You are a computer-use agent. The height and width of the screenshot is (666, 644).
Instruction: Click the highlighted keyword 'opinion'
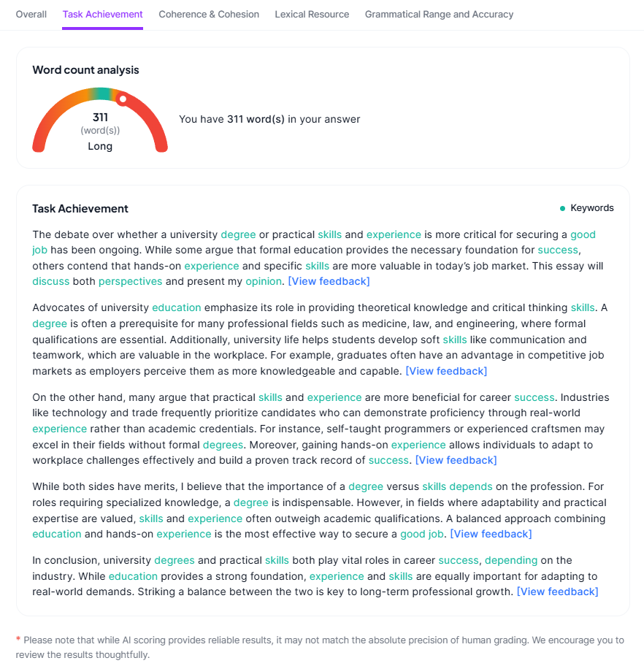[263, 281]
